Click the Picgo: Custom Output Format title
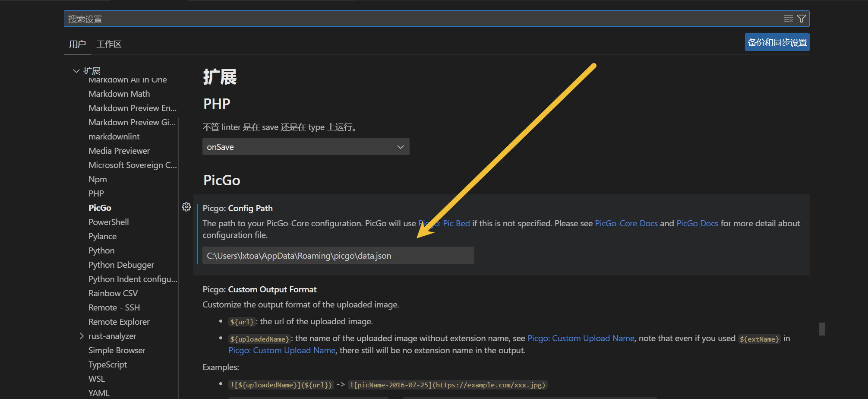This screenshot has height=399, width=868. pyautogui.click(x=259, y=289)
